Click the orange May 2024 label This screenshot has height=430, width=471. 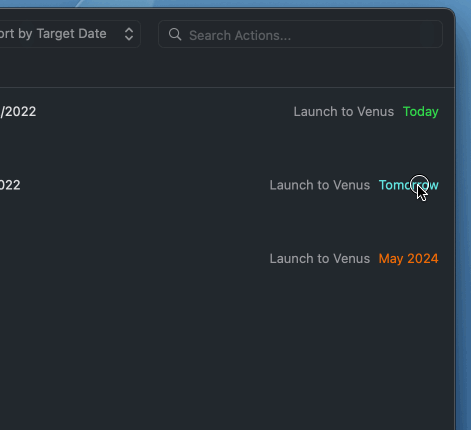click(409, 259)
